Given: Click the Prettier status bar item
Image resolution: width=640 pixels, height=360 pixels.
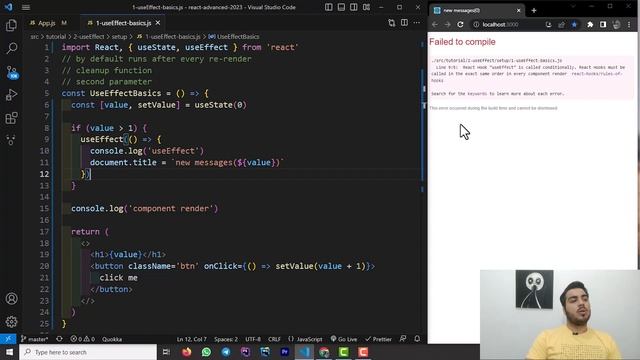Looking at the screenshot, I should [378, 339].
